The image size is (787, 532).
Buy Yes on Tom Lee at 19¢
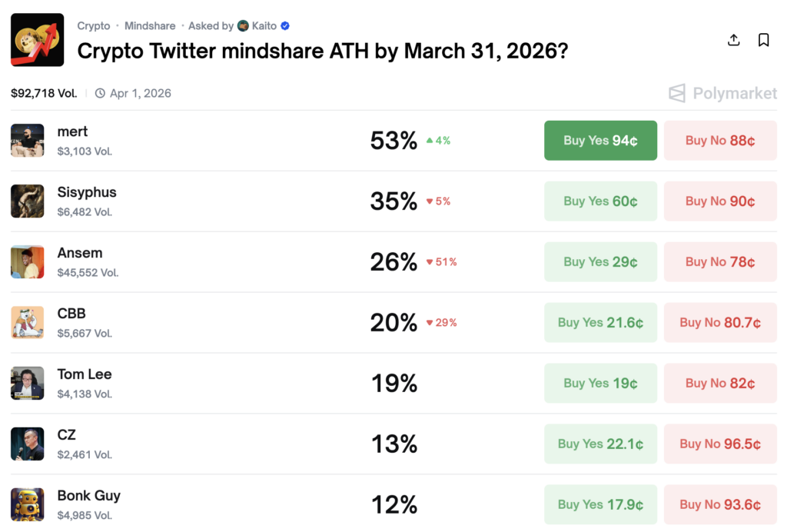tap(600, 384)
